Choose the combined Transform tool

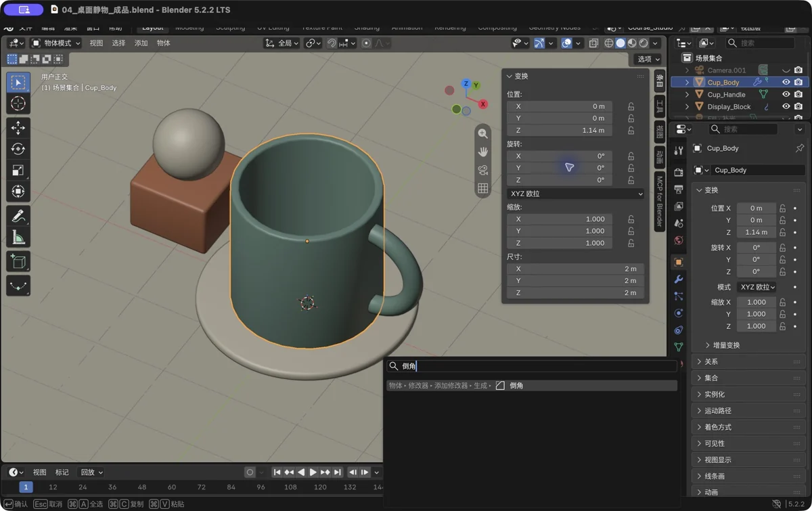point(18,192)
